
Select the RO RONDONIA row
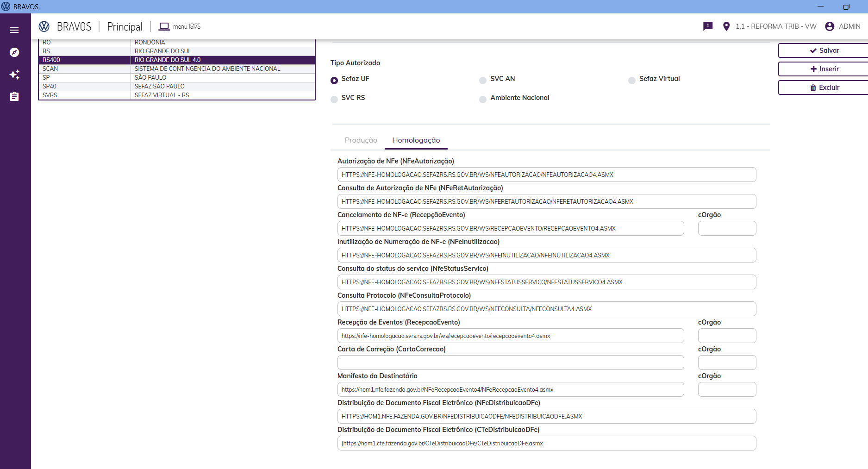pos(177,43)
